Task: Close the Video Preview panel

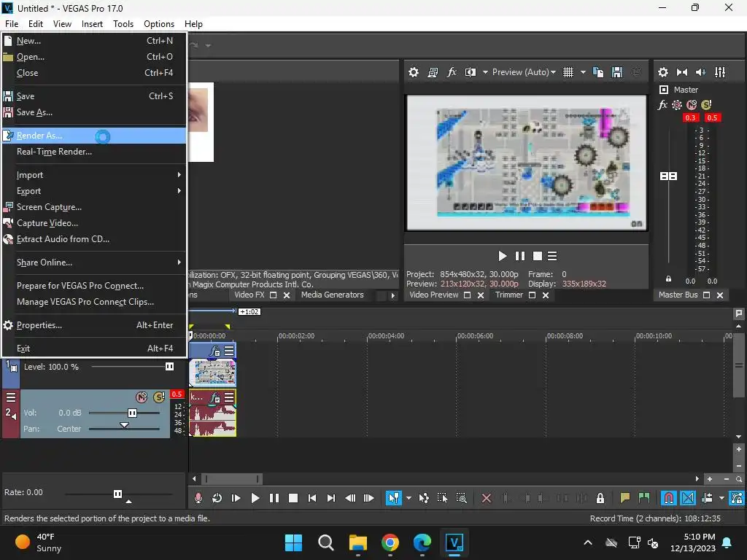Action: 481,295
